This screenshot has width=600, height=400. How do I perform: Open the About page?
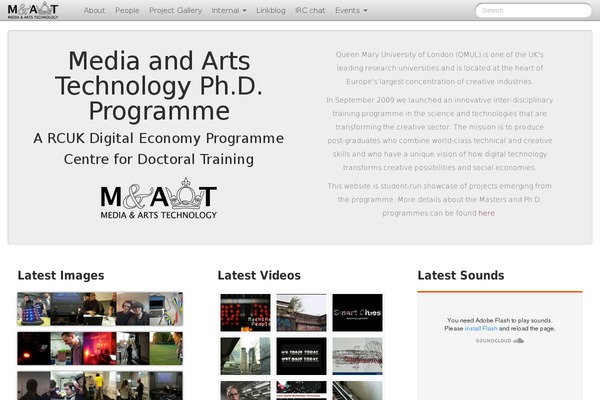point(94,10)
